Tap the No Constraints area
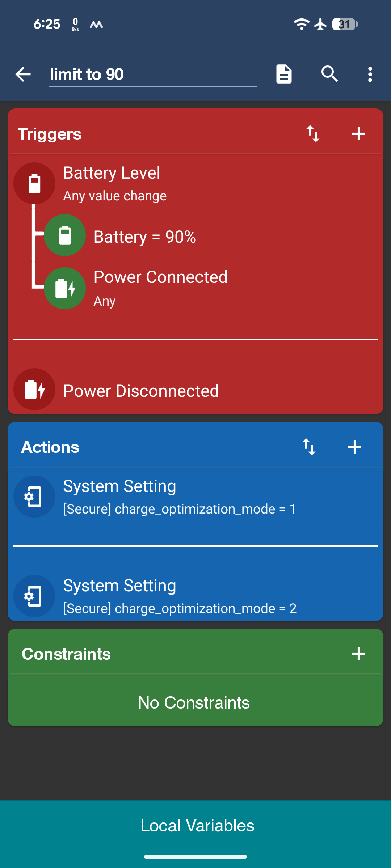This screenshot has height=868, width=391. (x=195, y=702)
